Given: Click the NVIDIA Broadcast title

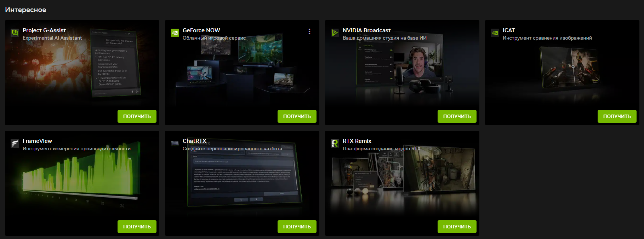Looking at the screenshot, I should pos(367,30).
